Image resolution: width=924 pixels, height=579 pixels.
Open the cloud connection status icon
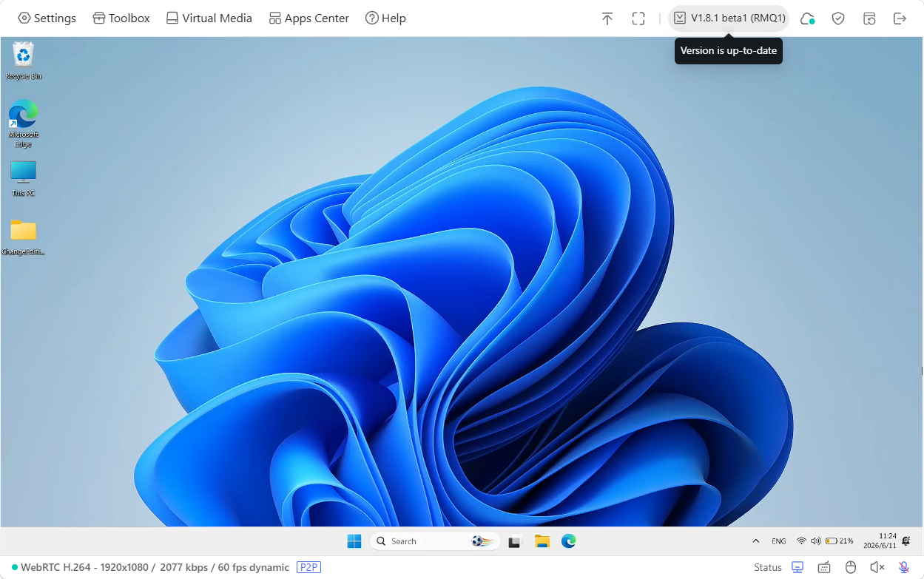tap(807, 18)
